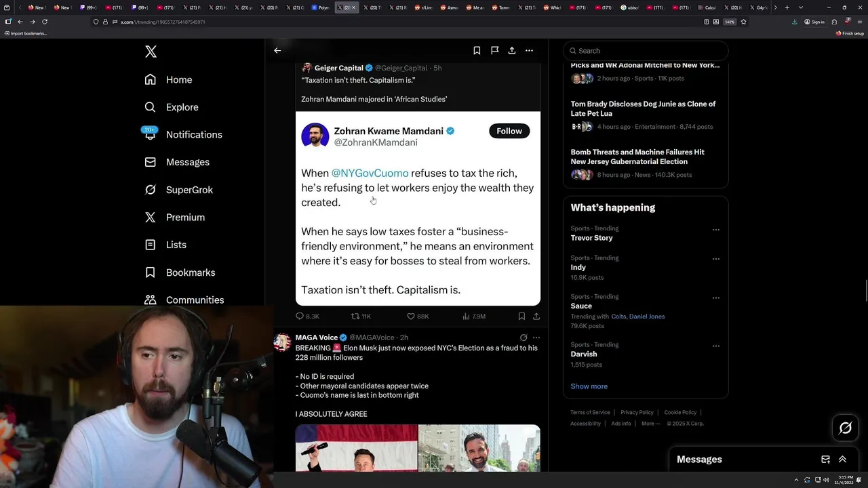Open Elon Musk image in MAGA Voice post
This screenshot has height=488, width=868.
[357, 448]
